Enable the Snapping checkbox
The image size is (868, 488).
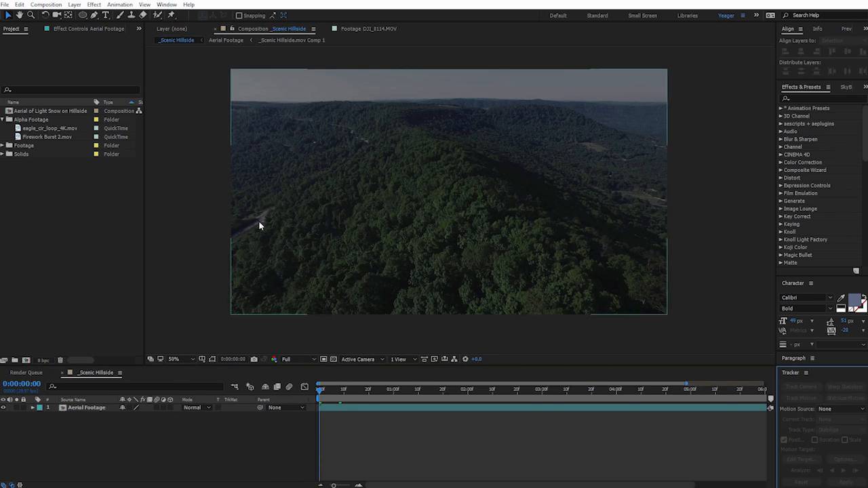(239, 16)
